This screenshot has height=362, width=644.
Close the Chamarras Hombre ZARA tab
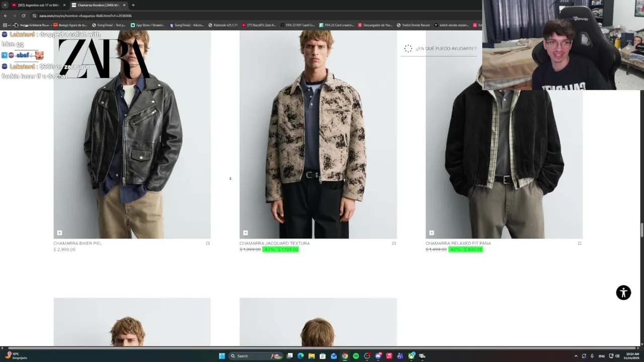[x=124, y=5]
